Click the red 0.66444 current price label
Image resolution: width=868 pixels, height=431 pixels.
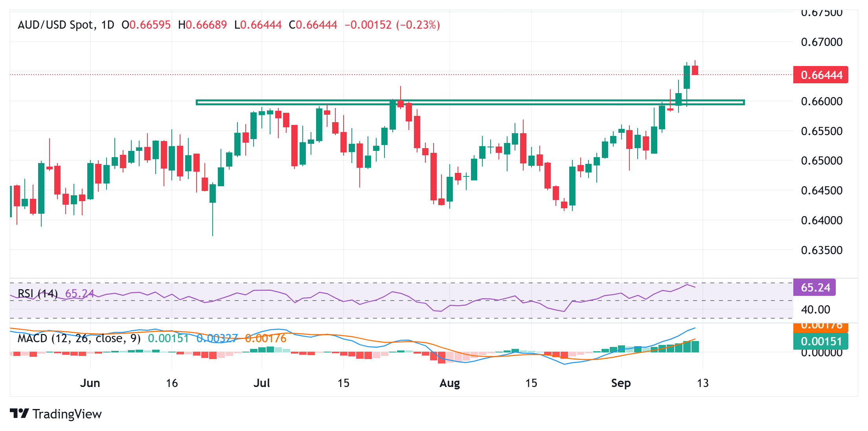point(820,75)
